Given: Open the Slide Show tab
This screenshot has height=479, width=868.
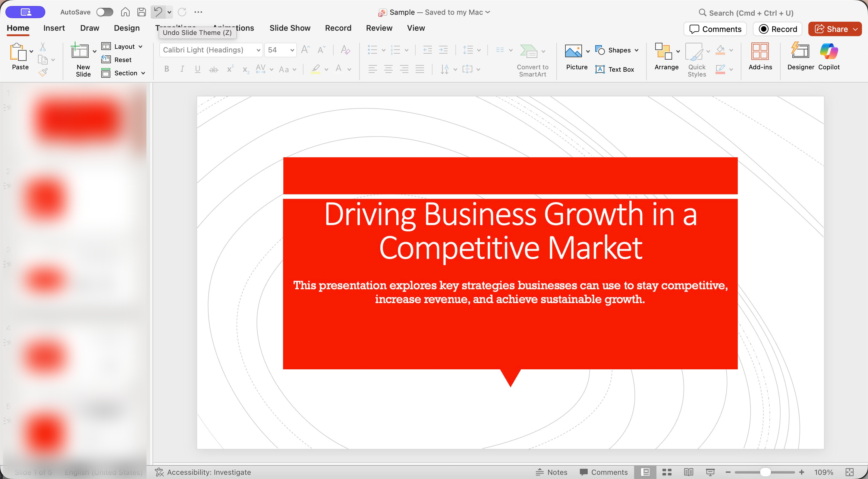Looking at the screenshot, I should (290, 28).
